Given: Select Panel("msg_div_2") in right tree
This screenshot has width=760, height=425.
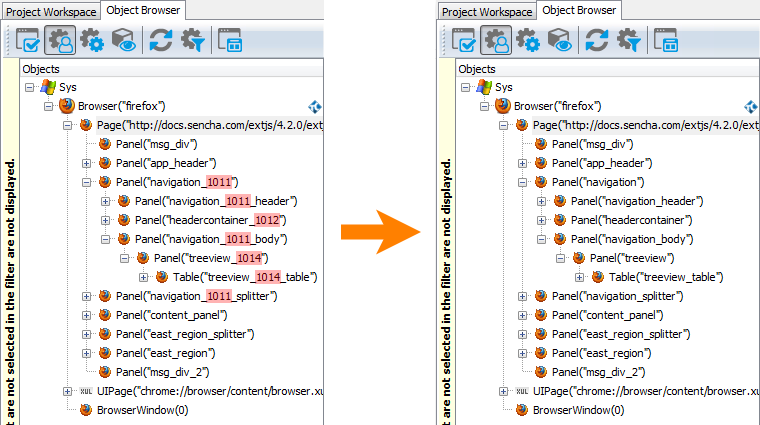Looking at the screenshot, I should tap(599, 372).
